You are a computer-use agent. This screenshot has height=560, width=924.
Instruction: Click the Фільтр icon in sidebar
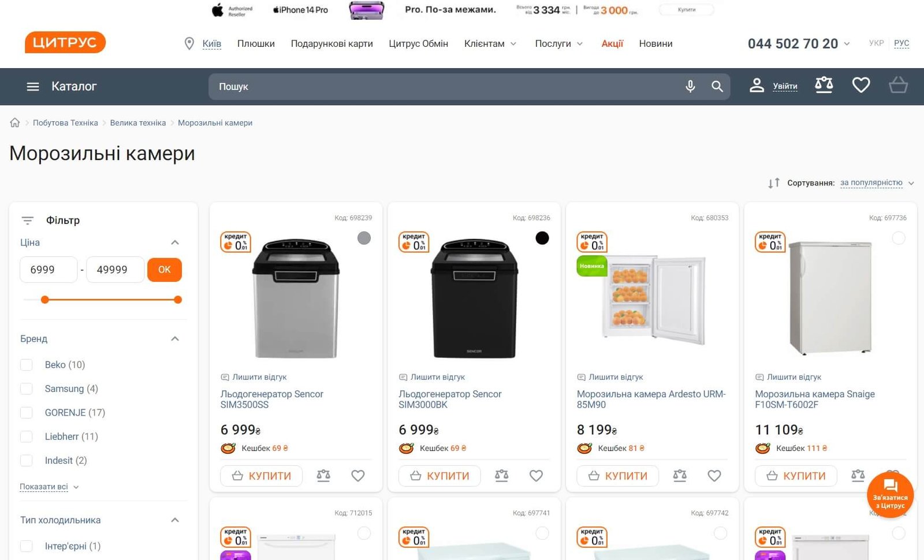coord(27,221)
